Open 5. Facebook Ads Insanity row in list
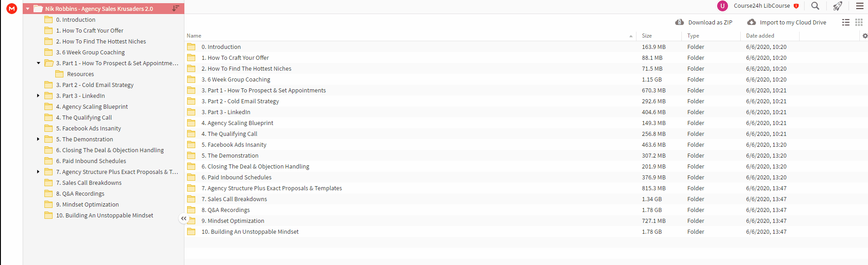Viewport: 868px width, 265px height. [526, 145]
